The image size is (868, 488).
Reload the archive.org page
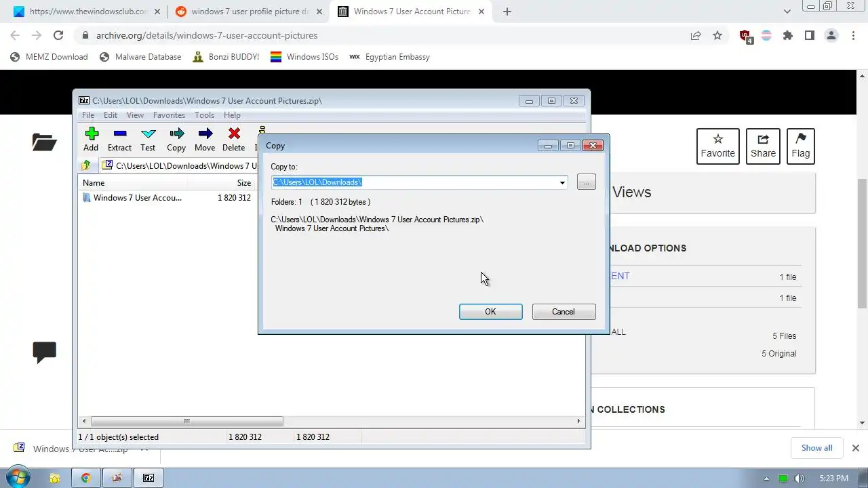pyautogui.click(x=58, y=35)
